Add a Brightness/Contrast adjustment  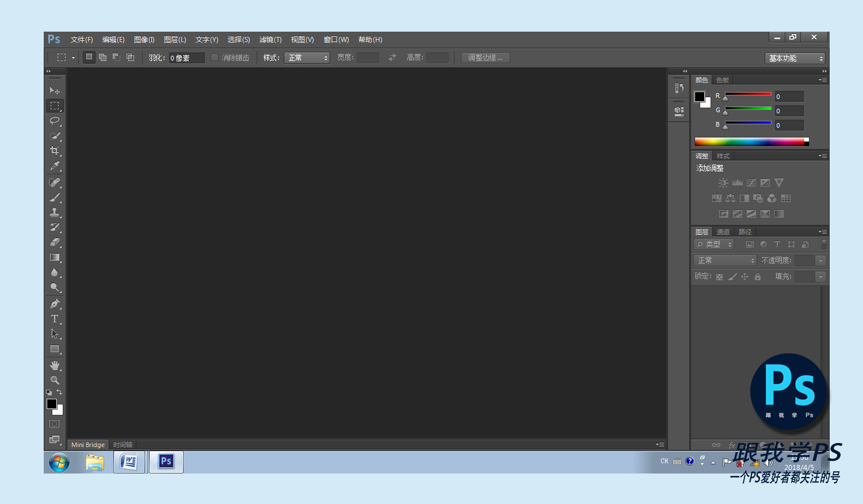pos(723,183)
